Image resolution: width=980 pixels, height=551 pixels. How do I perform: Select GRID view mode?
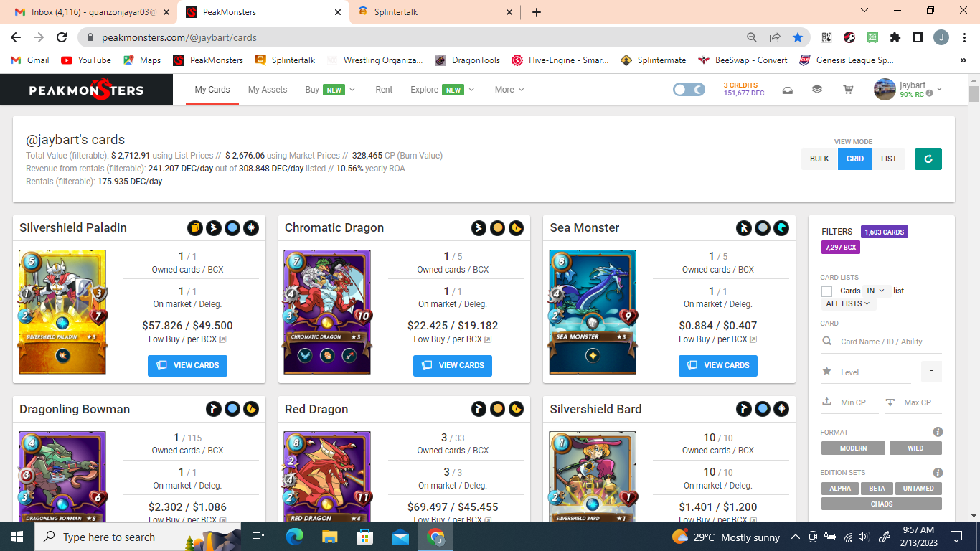(x=855, y=159)
